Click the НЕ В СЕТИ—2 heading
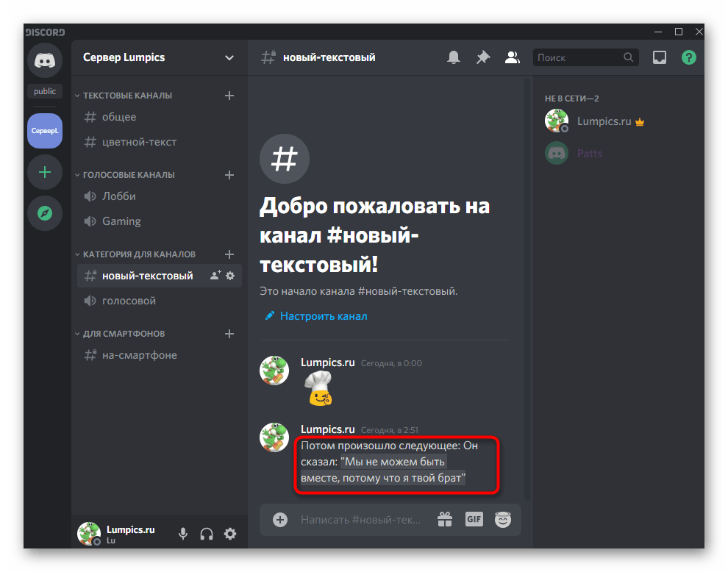This screenshot has height=572, width=728. pos(571,99)
